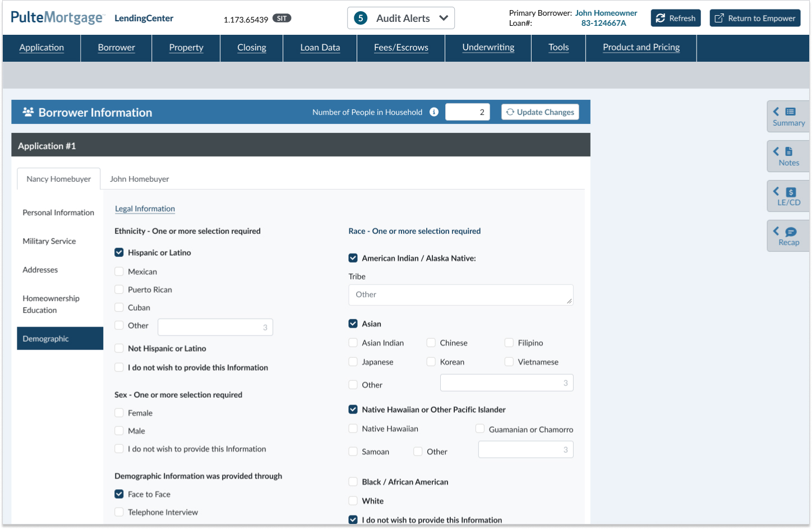Click the household info circle icon

434,112
